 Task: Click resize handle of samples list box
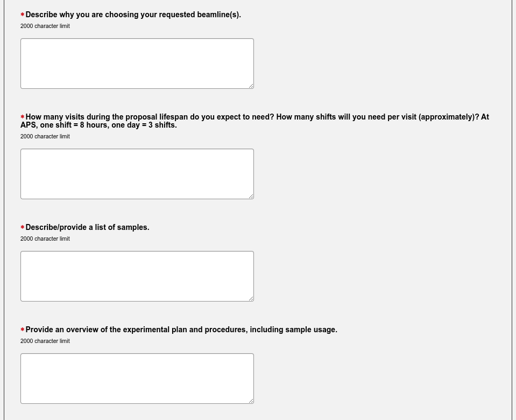tap(251, 298)
